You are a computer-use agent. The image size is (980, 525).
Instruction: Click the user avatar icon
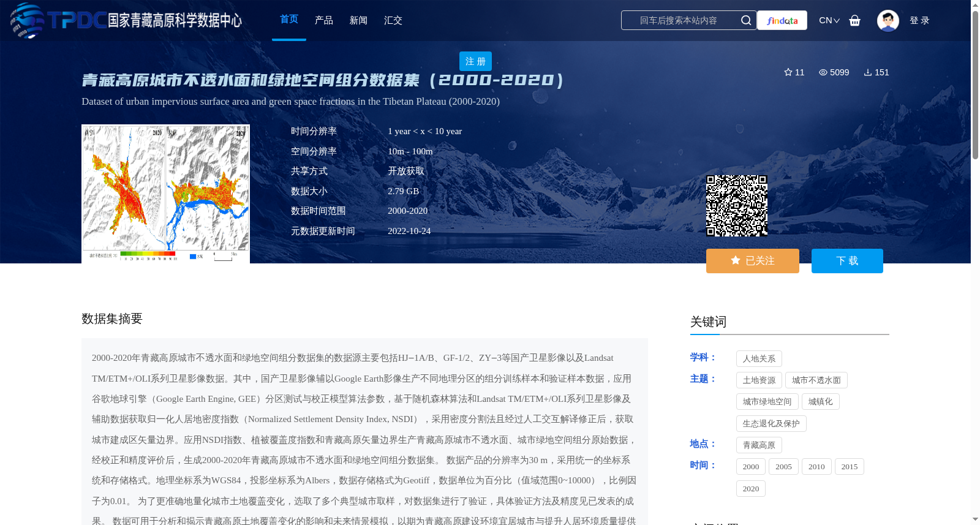(x=888, y=21)
